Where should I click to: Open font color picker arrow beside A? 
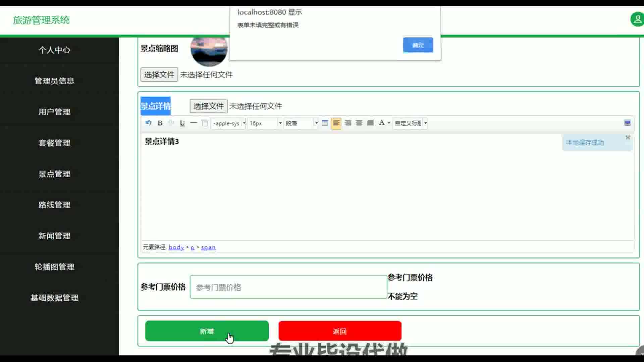tap(389, 123)
